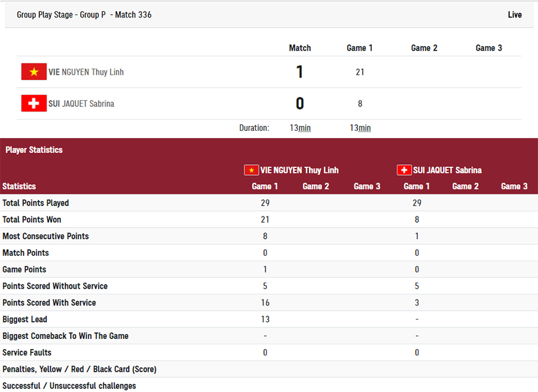Click the underlined 'min' under Game 1 duration
The height and width of the screenshot is (392, 538).
pos(365,128)
